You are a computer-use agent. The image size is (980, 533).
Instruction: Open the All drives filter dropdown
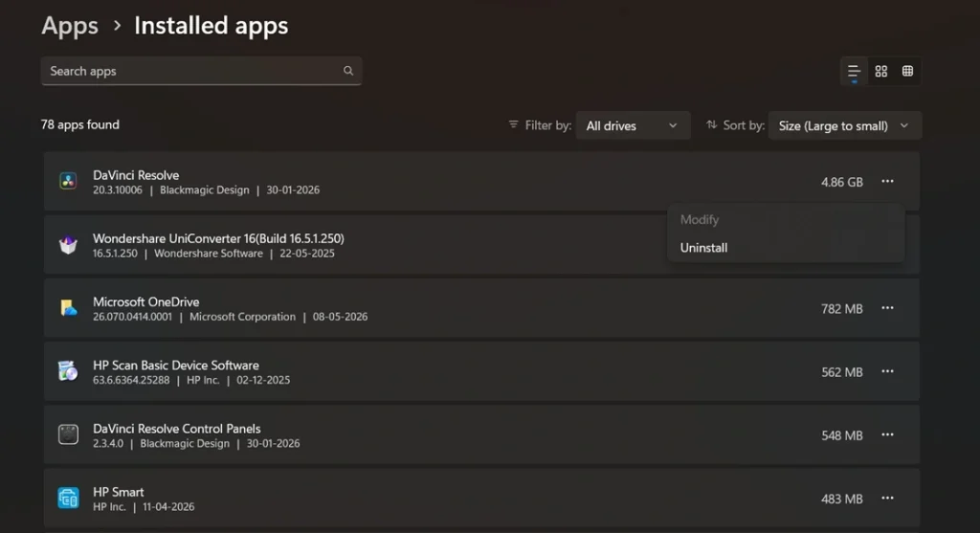(x=633, y=125)
